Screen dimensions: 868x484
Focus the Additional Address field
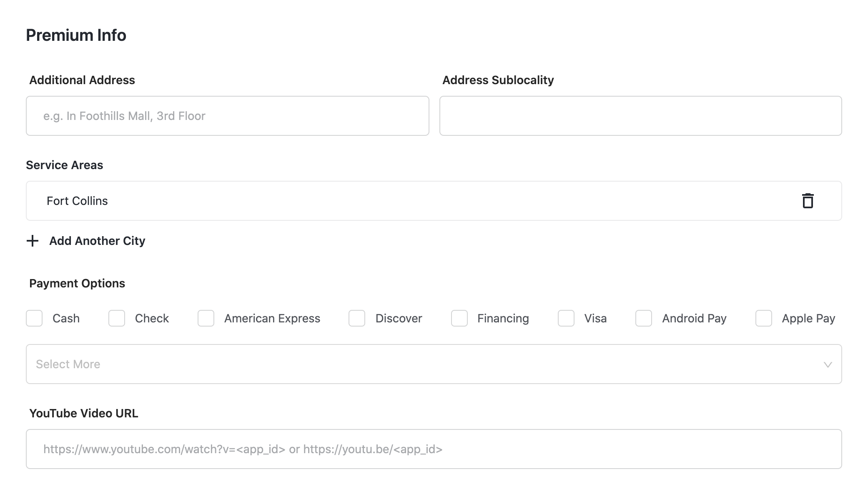pos(227,116)
